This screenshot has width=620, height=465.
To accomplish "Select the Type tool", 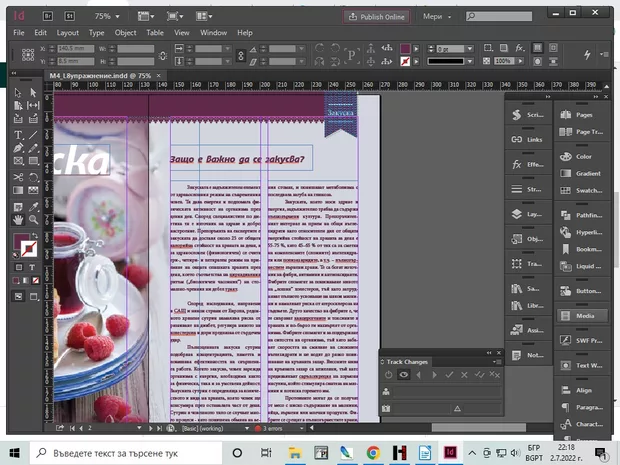I will click(x=18, y=134).
